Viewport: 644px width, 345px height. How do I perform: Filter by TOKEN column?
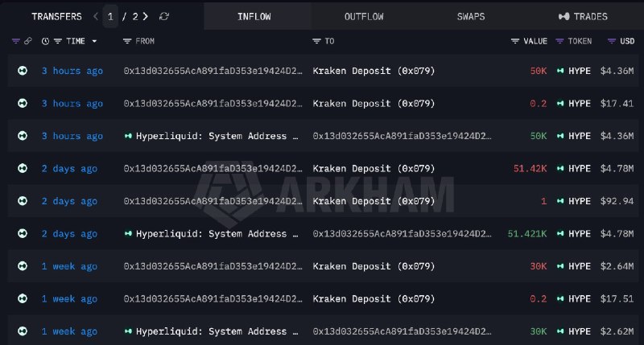559,41
